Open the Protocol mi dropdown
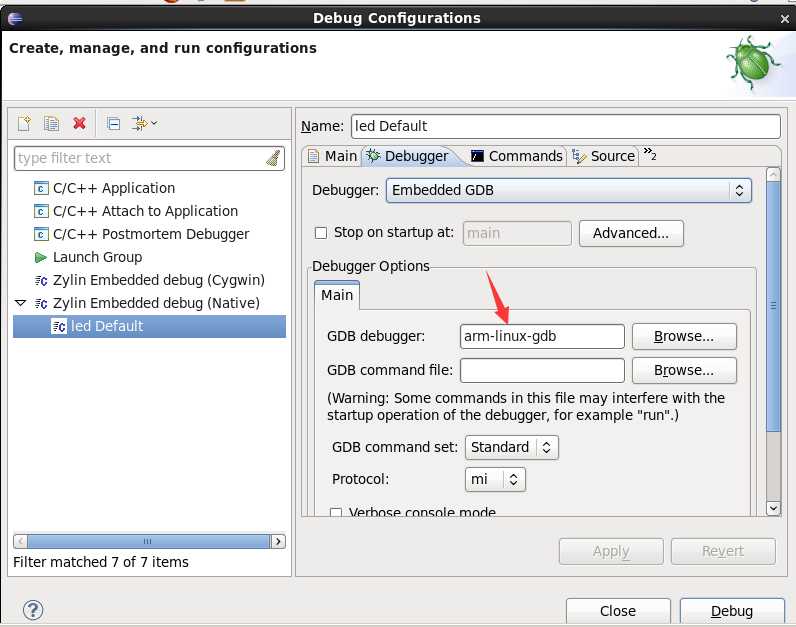The image size is (796, 627). click(495, 479)
